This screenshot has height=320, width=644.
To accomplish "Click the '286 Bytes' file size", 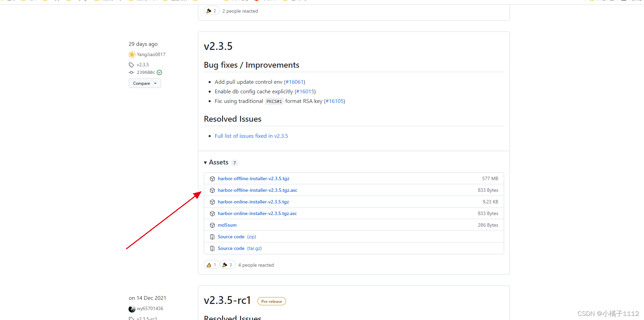I will (488, 225).
